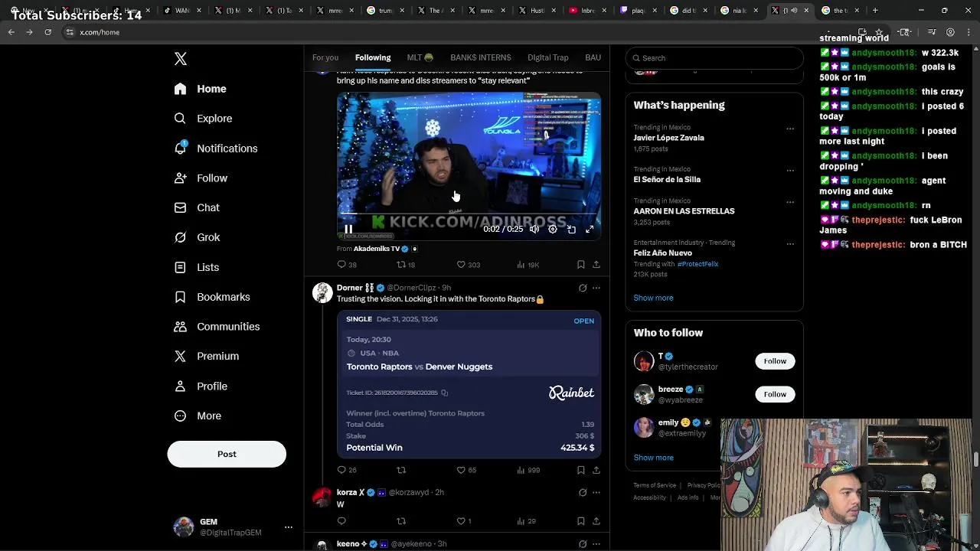Image resolution: width=980 pixels, height=551 pixels.
Task: Click the white Post button
Action: point(227,454)
